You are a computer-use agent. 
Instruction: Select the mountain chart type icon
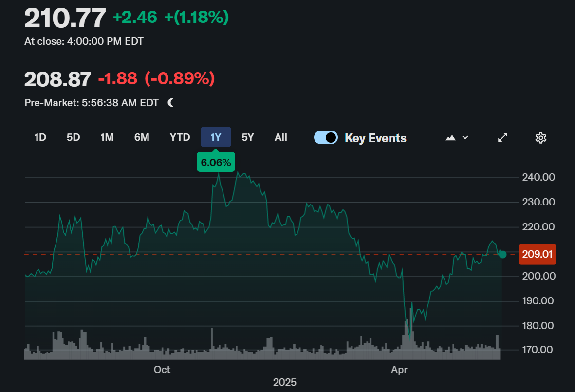[x=450, y=138]
